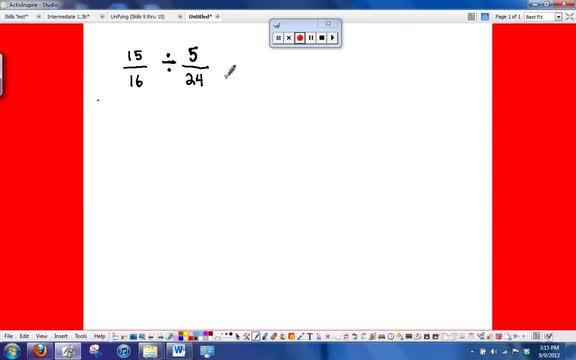Pick the Select arrow cursor tool
This screenshot has height=360, width=576.
pyautogui.click(x=238, y=336)
